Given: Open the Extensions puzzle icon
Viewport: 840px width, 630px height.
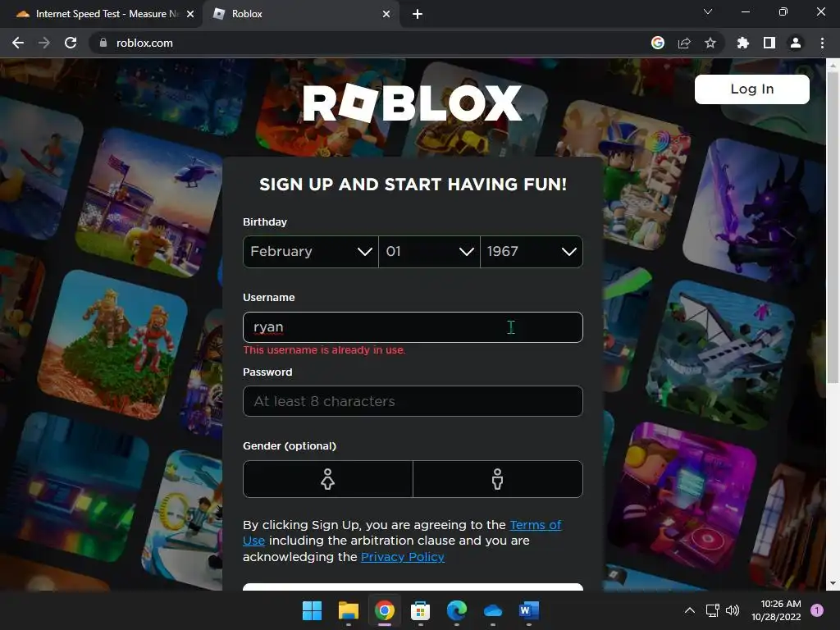Looking at the screenshot, I should (x=743, y=43).
